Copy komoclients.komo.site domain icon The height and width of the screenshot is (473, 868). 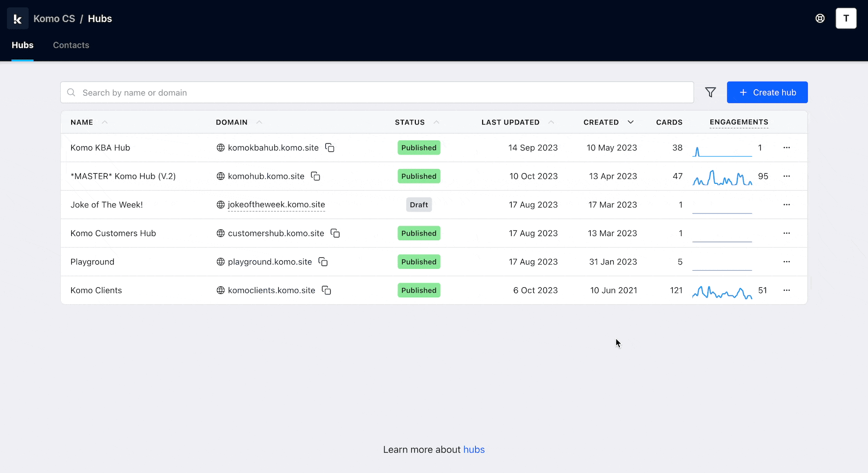(326, 290)
